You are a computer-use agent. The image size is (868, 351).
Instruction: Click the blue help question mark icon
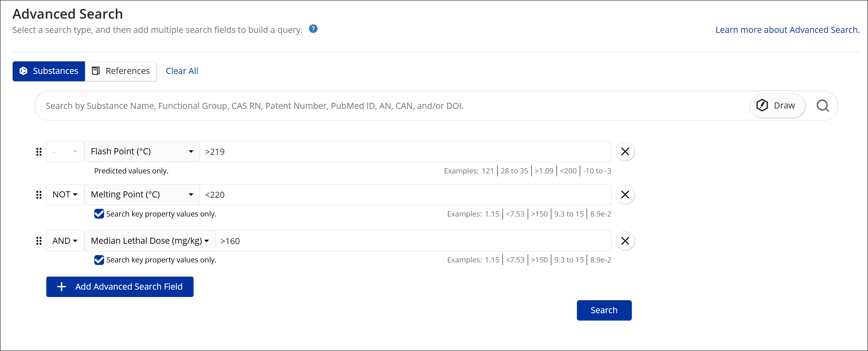pyautogui.click(x=313, y=29)
